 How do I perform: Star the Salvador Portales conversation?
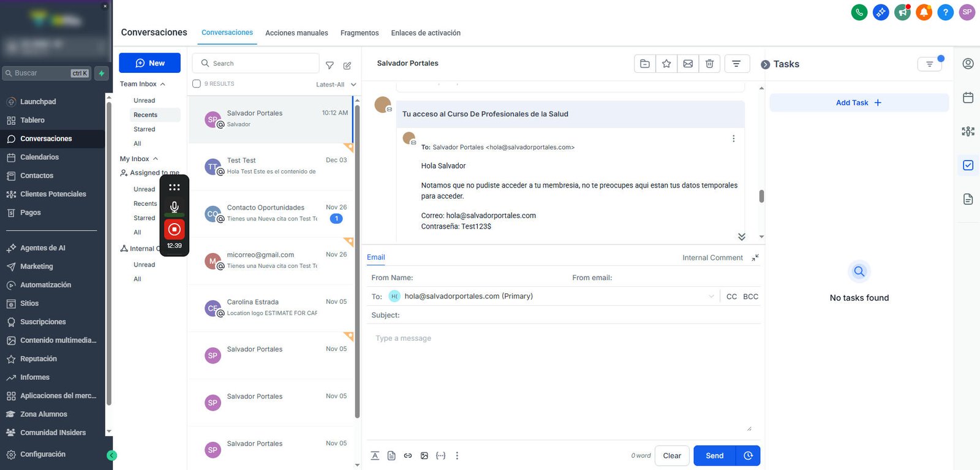pyautogui.click(x=666, y=64)
